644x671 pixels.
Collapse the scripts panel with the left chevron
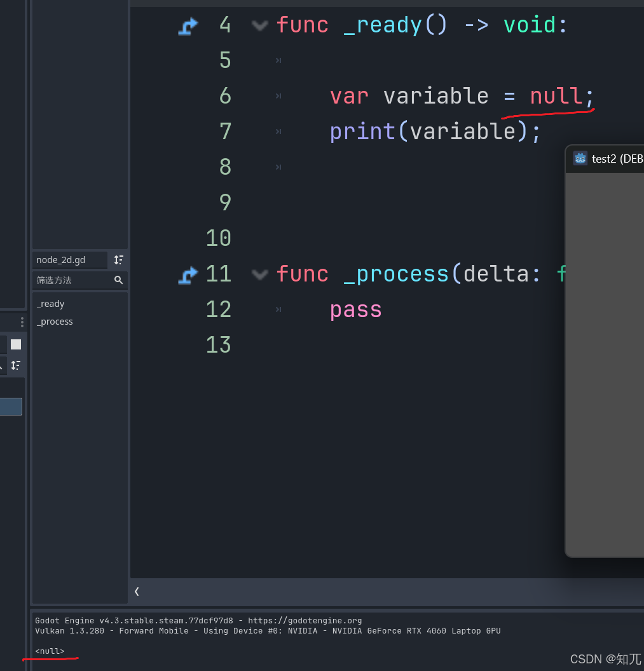[136, 592]
